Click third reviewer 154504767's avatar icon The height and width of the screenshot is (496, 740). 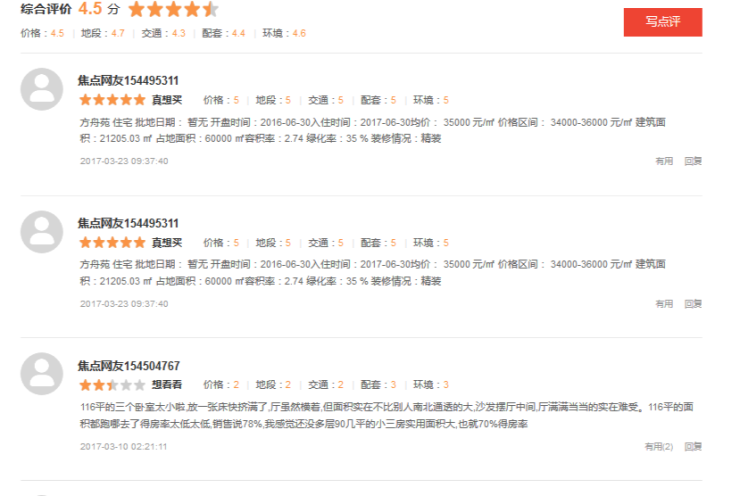pos(42,374)
